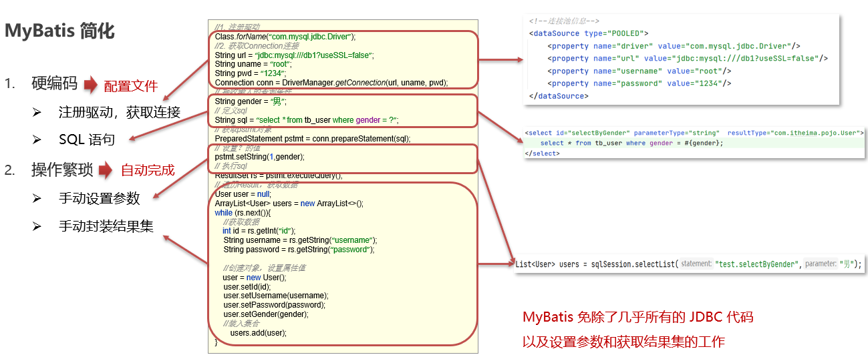Screen dimensions: 868x357
Task: Select the bullet arrow before SQL 语句
Action: coord(37,140)
